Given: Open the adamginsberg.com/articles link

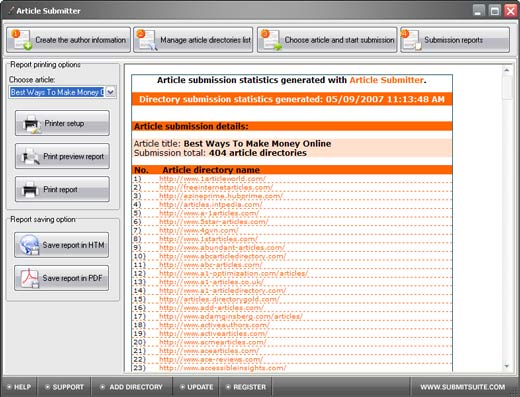Looking at the screenshot, I should (231, 316).
